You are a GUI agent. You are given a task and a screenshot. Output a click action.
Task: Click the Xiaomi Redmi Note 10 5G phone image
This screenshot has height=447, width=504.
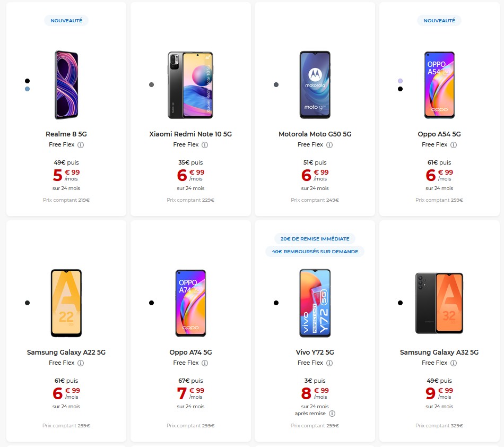[190, 85]
